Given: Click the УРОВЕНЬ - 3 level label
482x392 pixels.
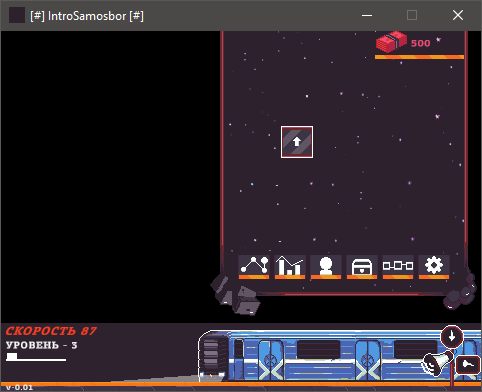Looking at the screenshot, I should (42, 345).
